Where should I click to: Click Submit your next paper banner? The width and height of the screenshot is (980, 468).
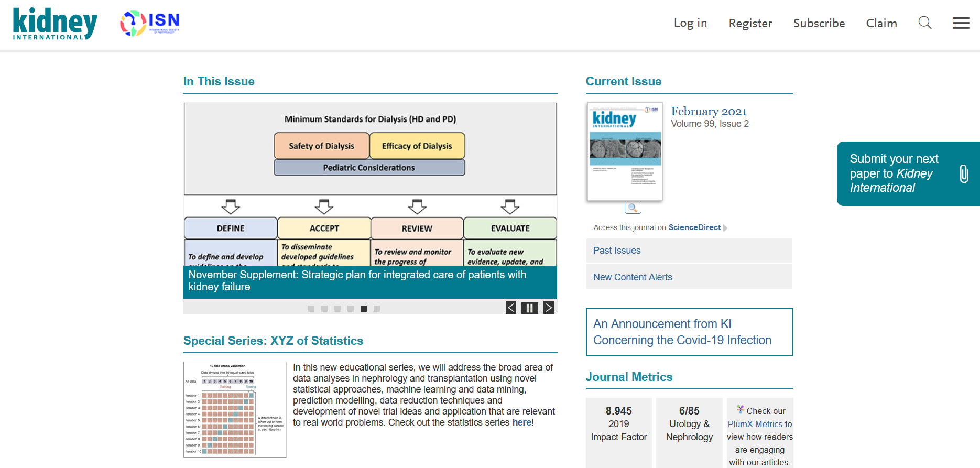point(908,173)
